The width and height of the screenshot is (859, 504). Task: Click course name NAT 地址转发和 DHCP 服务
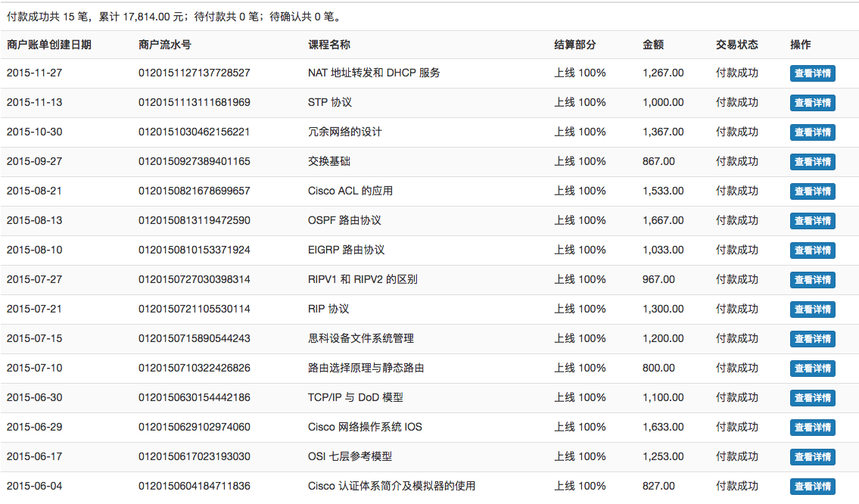click(374, 73)
